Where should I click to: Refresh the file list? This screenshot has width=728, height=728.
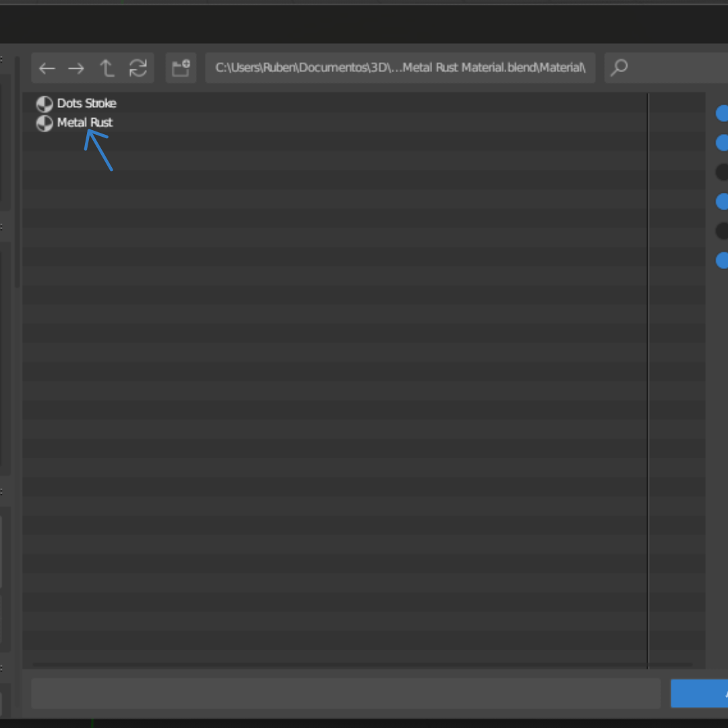(x=138, y=68)
